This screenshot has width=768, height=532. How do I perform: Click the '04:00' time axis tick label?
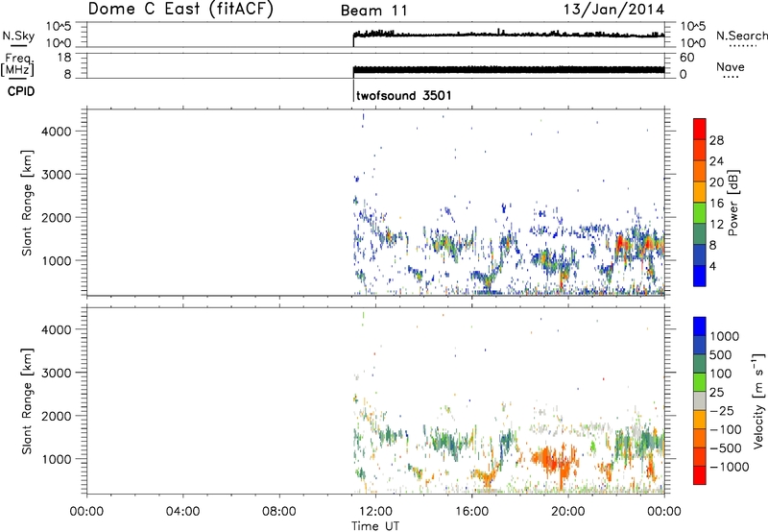pyautogui.click(x=183, y=512)
